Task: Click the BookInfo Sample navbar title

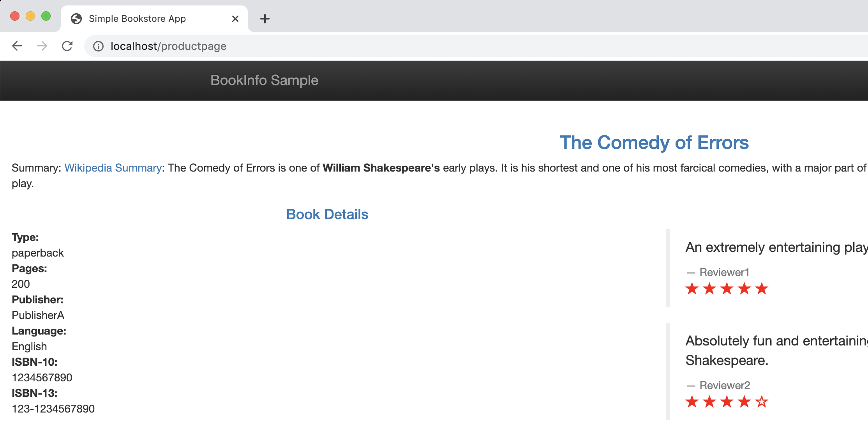Action: coord(264,80)
